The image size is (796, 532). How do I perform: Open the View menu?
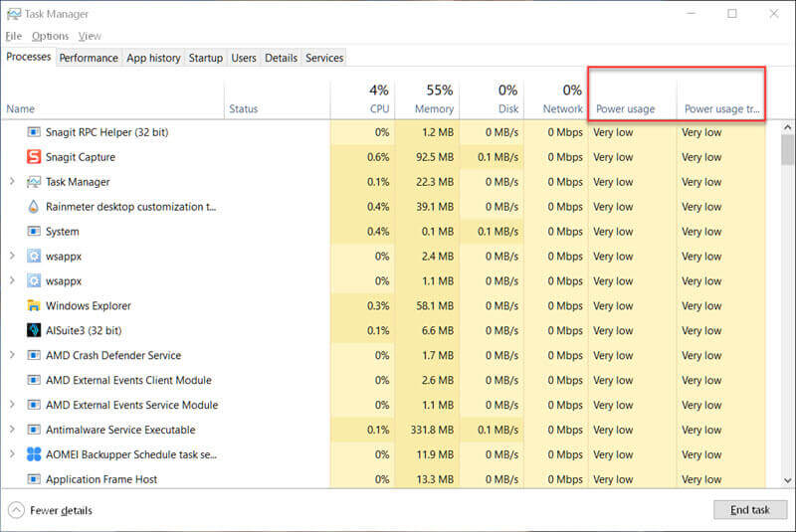pyautogui.click(x=90, y=36)
